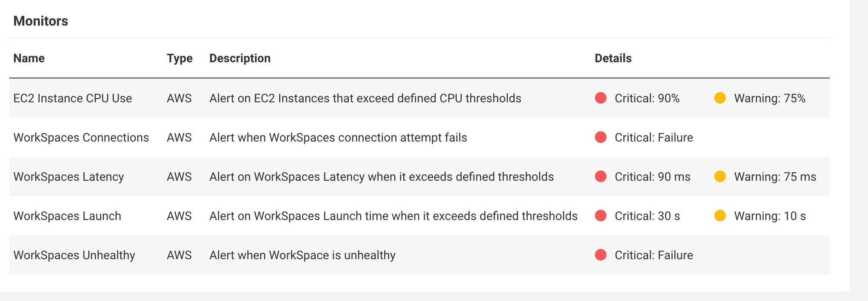Click the Description column header
The height and width of the screenshot is (301, 868).
pos(240,58)
